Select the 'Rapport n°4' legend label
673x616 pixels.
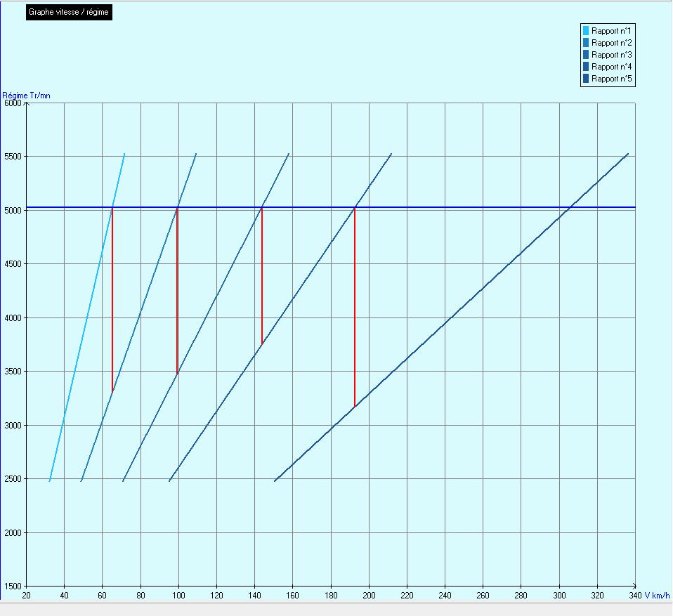coord(611,67)
